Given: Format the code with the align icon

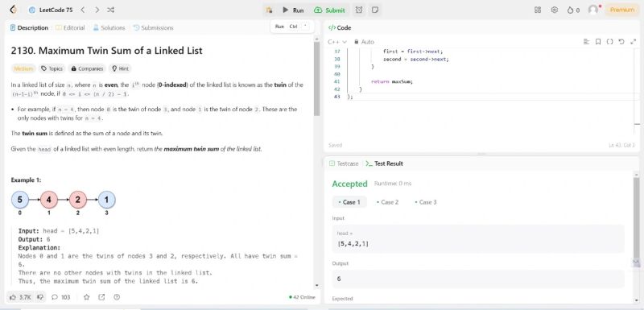Looking at the screenshot, I should (587, 42).
